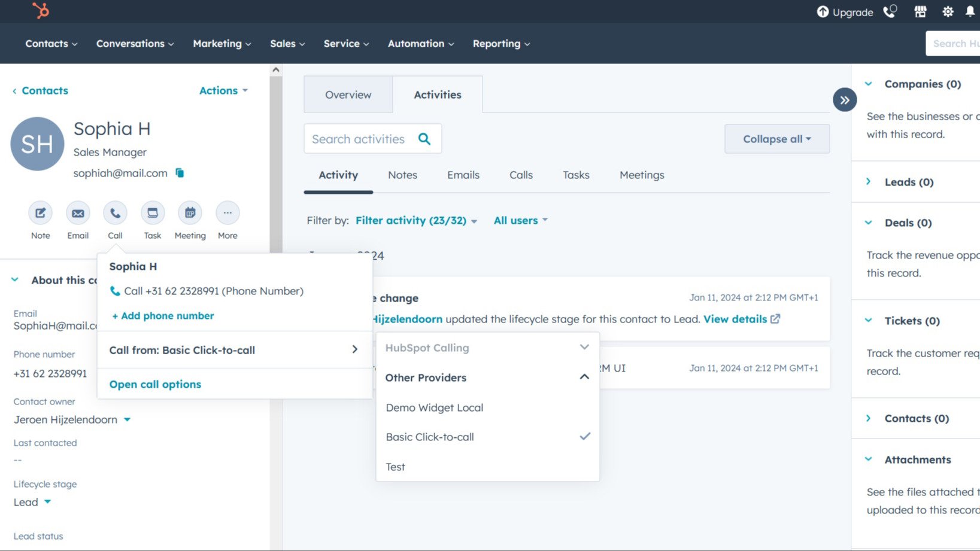Open the settings gear icon
The height and width of the screenshot is (551, 980).
[948, 11]
